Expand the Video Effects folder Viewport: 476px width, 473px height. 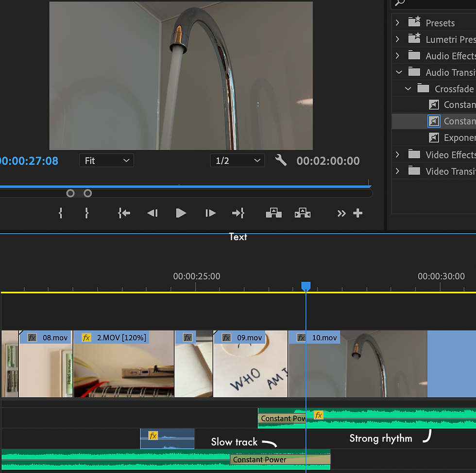[x=397, y=155]
